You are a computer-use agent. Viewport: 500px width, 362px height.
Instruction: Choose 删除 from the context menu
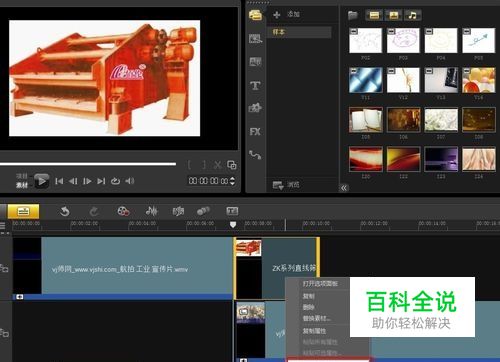pos(309,307)
